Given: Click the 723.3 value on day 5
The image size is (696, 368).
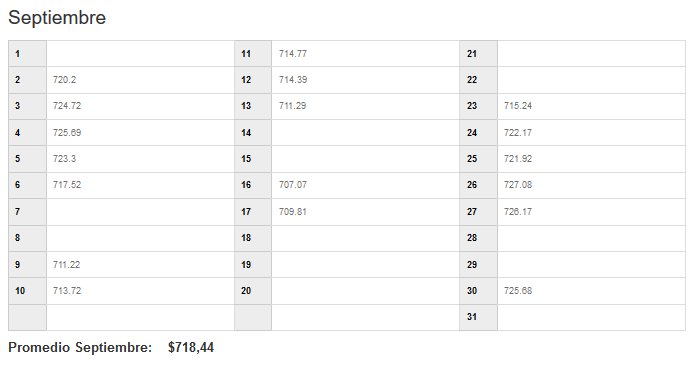Looking at the screenshot, I should [64, 159].
